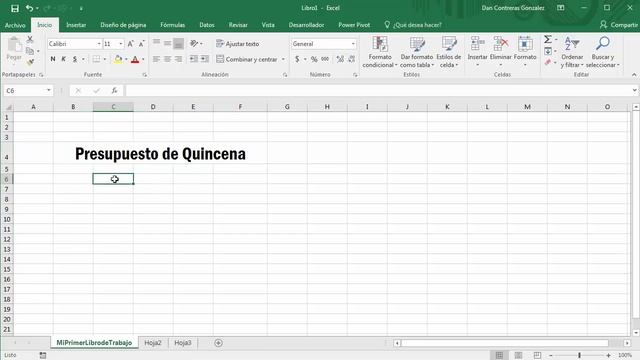Open Buscar y seleccionar menu

coord(602,52)
